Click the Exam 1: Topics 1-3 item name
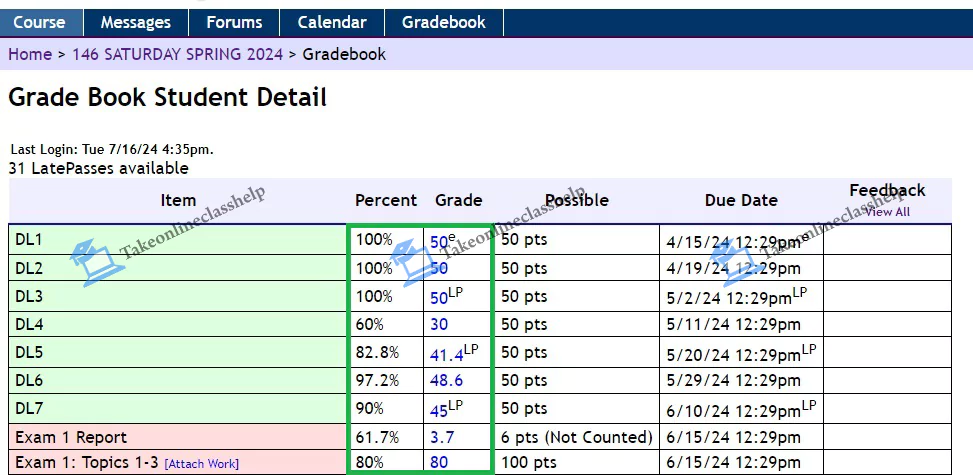Screen dimensions: 973x475 point(86,463)
